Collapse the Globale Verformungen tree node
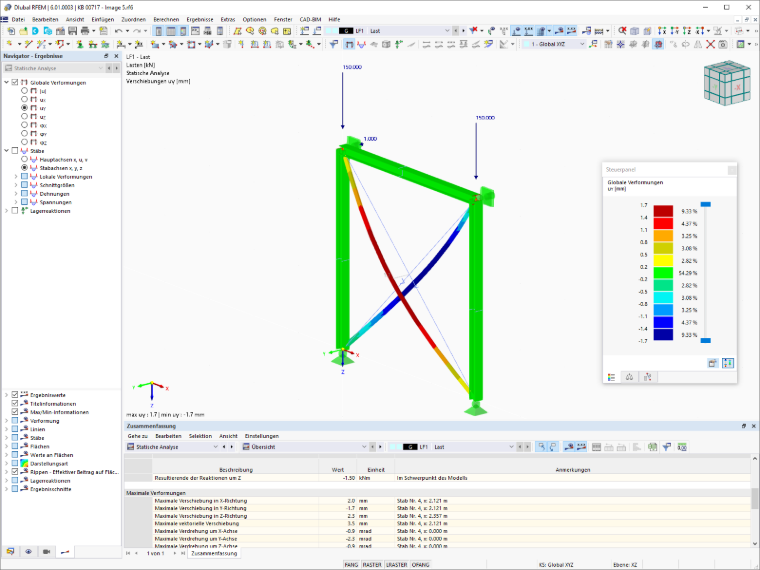 [6, 82]
